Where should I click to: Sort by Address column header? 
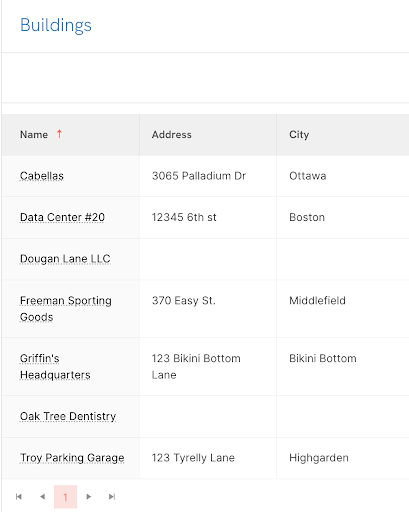pyautogui.click(x=172, y=135)
